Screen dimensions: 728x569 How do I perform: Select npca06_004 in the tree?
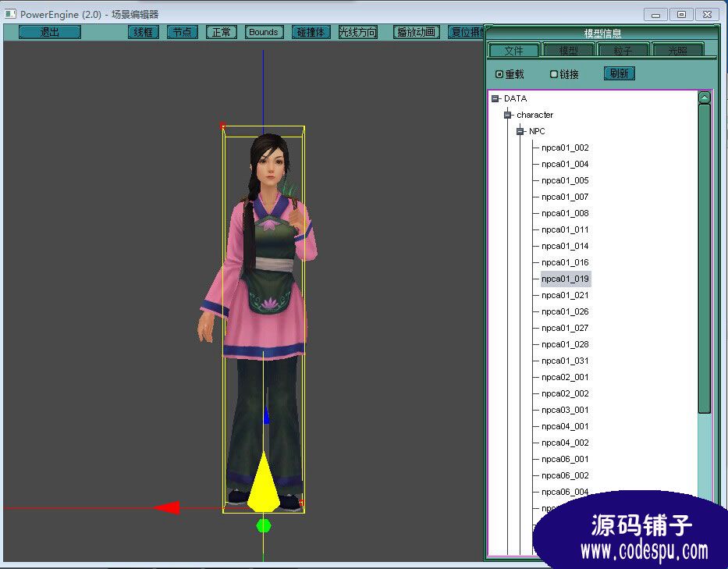coord(565,492)
